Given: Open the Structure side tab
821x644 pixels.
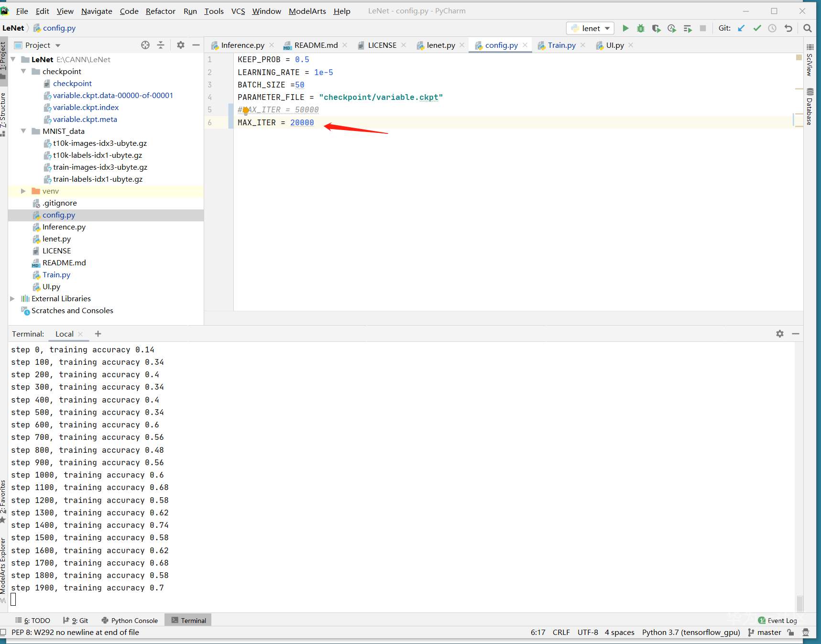Looking at the screenshot, I should 3,114.
